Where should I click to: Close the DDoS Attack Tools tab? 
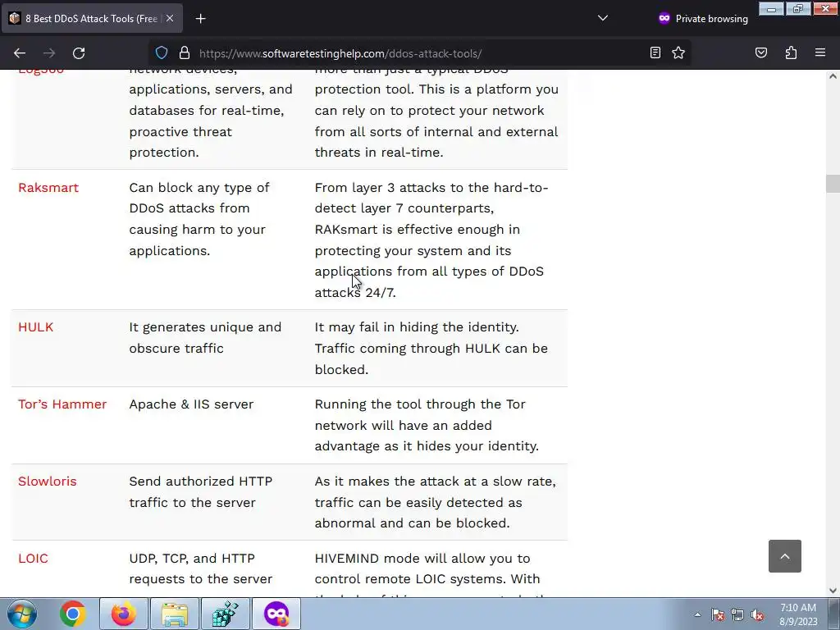pos(170,18)
